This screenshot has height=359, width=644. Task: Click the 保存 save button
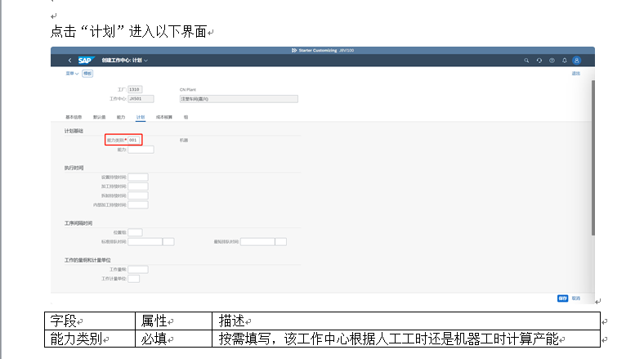(x=562, y=298)
